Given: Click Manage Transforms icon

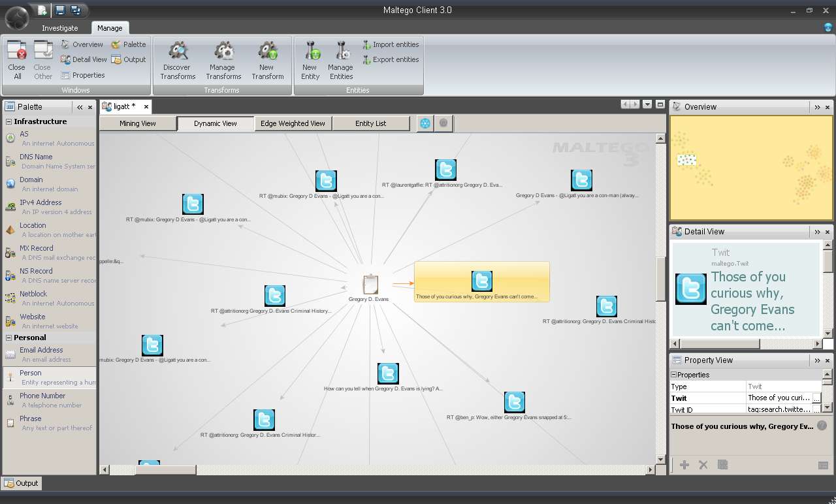Looking at the screenshot, I should tap(223, 61).
